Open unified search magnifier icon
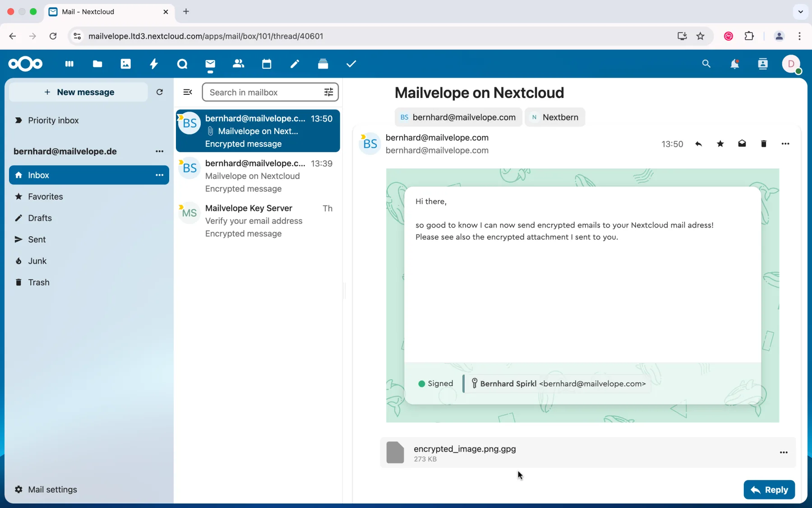This screenshot has width=812, height=508. 706,64
